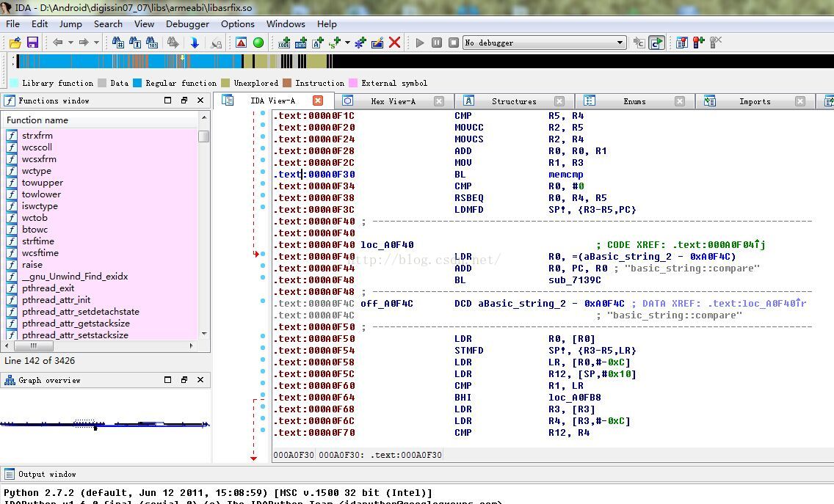Open the Debugger menu

(x=187, y=23)
